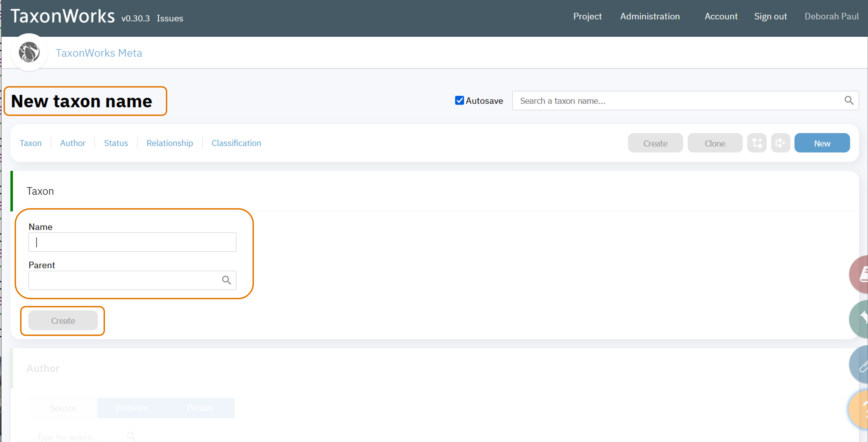868x442 pixels.
Task: Jump to the Relationship section tab
Action: 170,143
